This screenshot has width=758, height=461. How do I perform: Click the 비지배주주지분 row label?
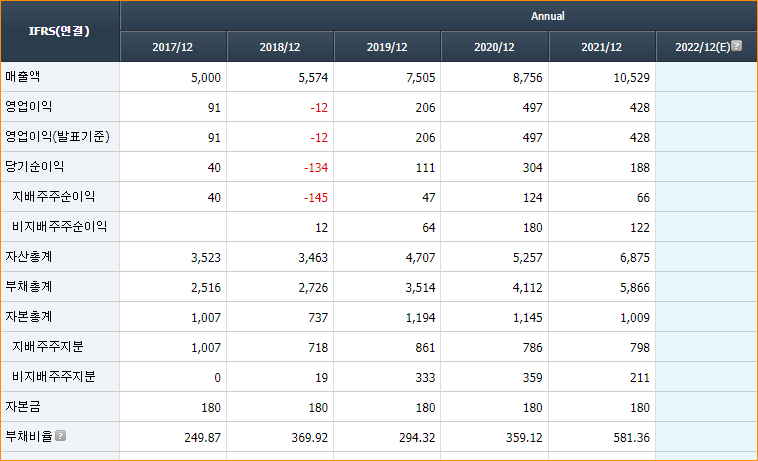point(54,376)
